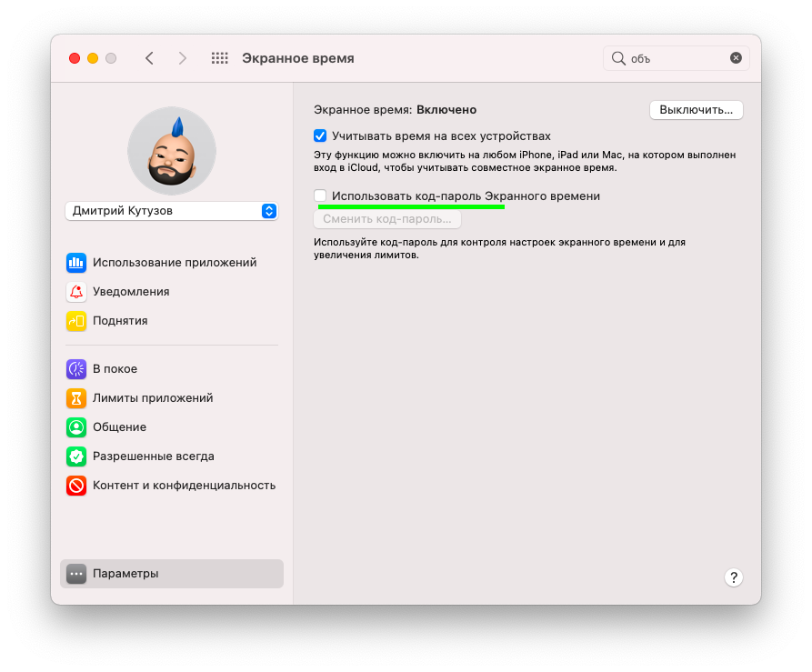Minimize window with yellow button

(x=93, y=58)
